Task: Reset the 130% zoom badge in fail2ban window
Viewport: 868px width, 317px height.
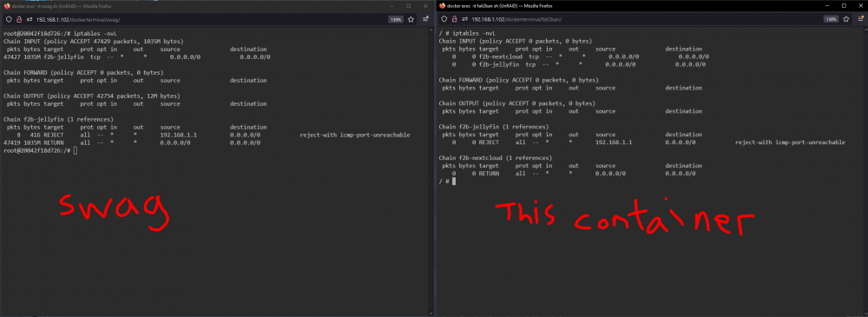Action: click(831, 19)
